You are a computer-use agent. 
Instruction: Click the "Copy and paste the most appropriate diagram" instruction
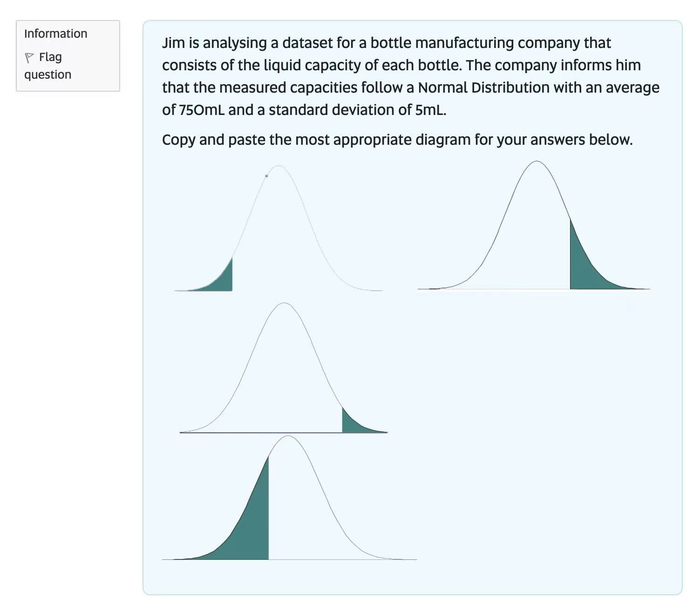click(x=397, y=140)
